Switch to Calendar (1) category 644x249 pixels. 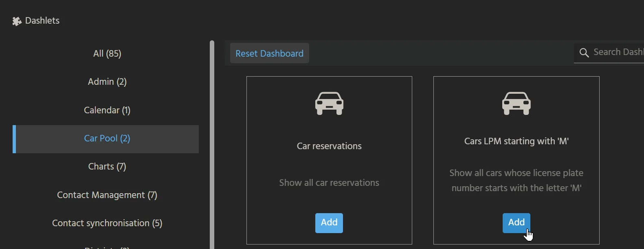click(x=107, y=110)
